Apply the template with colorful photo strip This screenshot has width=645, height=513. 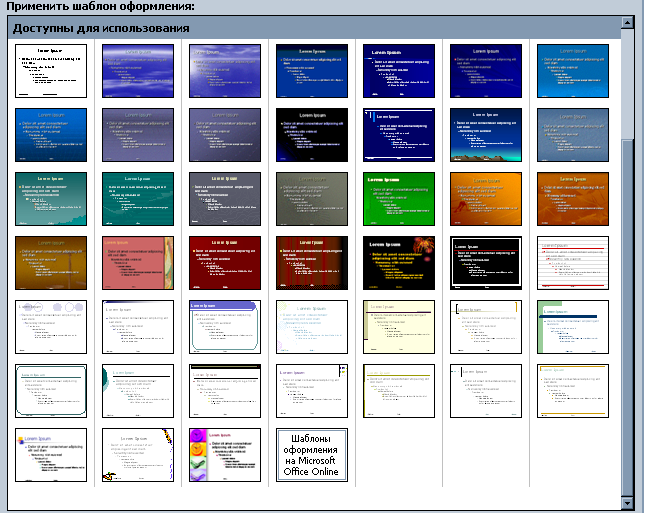(x=225, y=455)
